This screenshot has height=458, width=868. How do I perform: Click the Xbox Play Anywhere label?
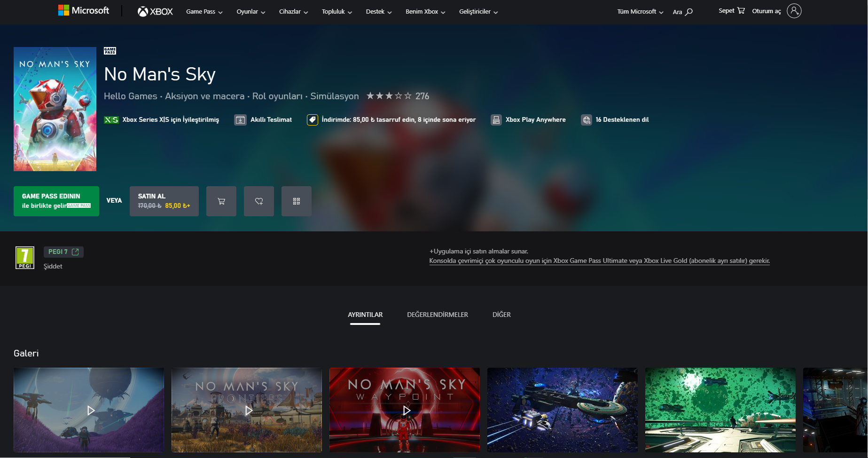[x=536, y=120]
